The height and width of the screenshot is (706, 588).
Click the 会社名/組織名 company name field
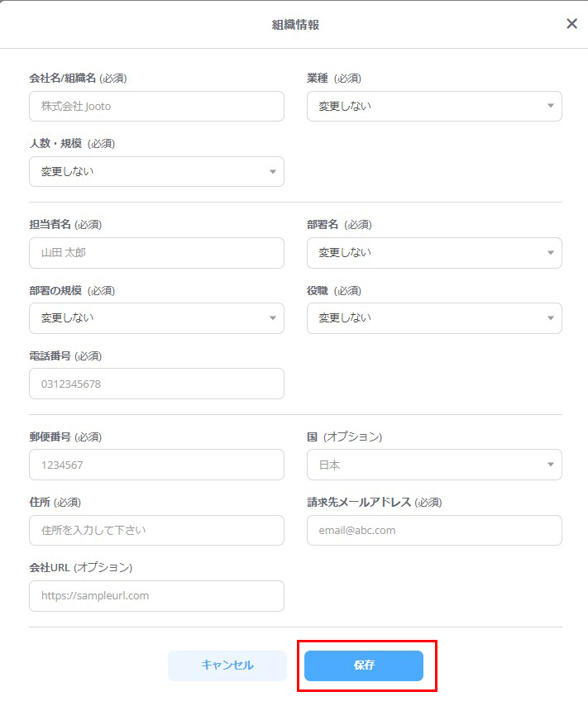click(156, 106)
